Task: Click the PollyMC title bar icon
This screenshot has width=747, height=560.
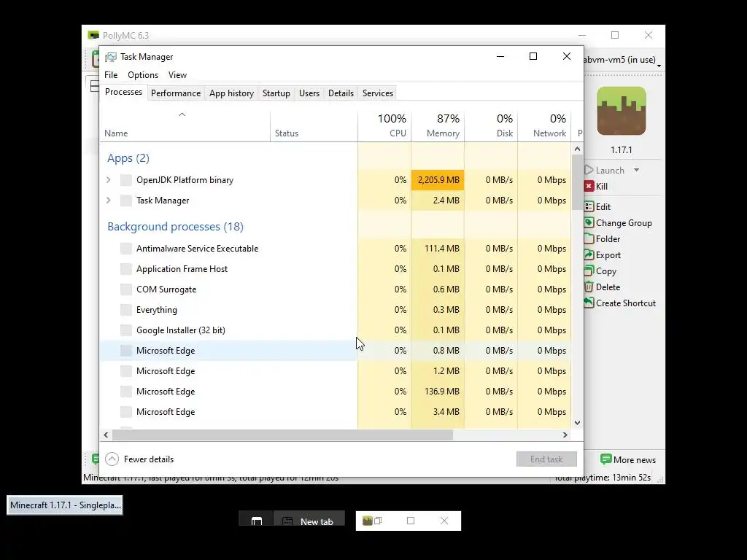Action: tap(93, 35)
